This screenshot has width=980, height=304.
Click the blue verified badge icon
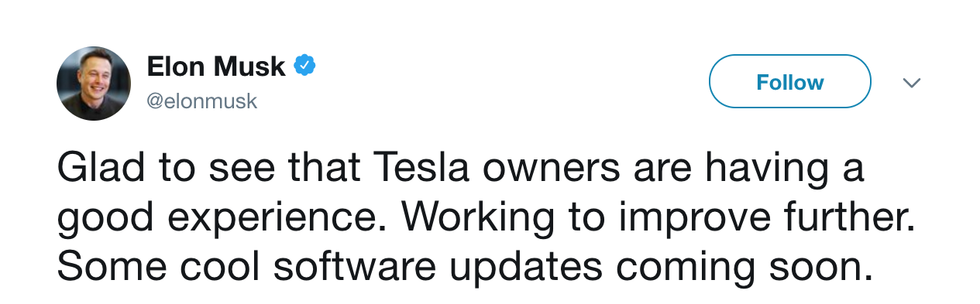pyautogui.click(x=304, y=67)
